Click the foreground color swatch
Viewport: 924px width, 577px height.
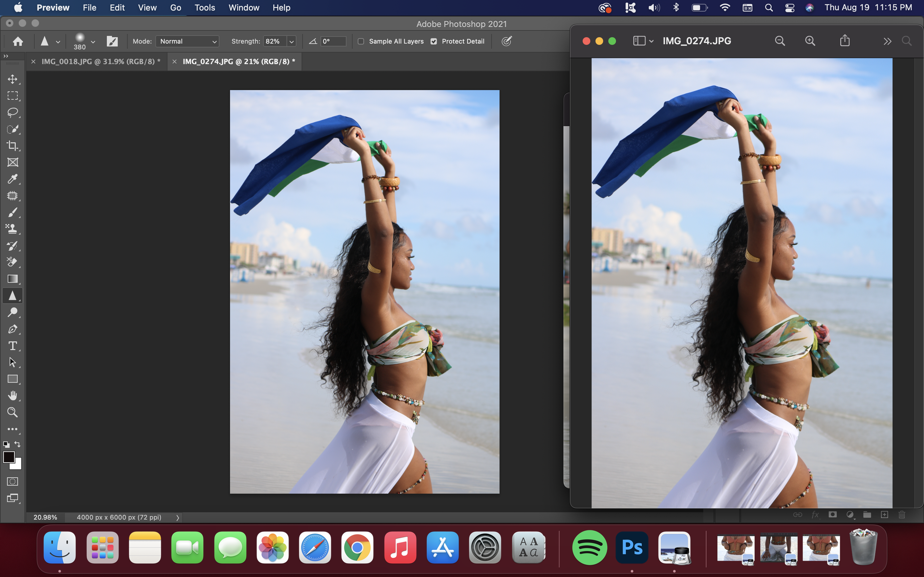click(8, 456)
